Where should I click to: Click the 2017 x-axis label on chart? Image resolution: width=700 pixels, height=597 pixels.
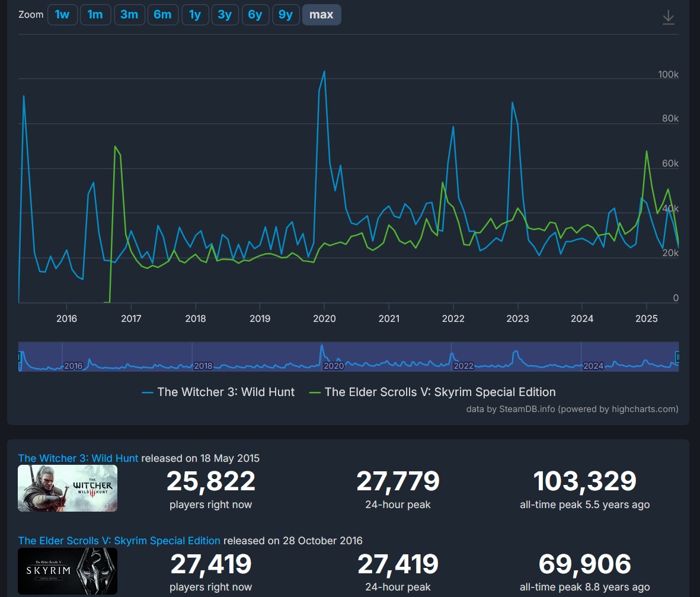click(131, 318)
